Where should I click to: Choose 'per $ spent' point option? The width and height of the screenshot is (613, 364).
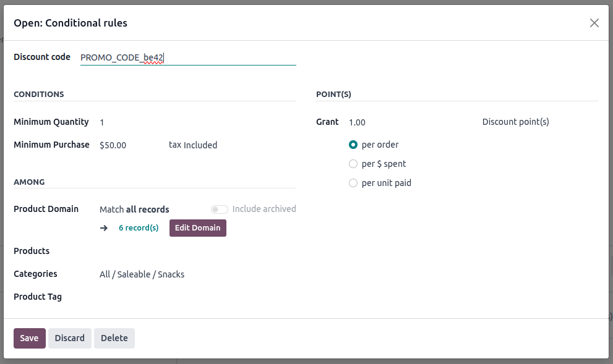pos(353,164)
